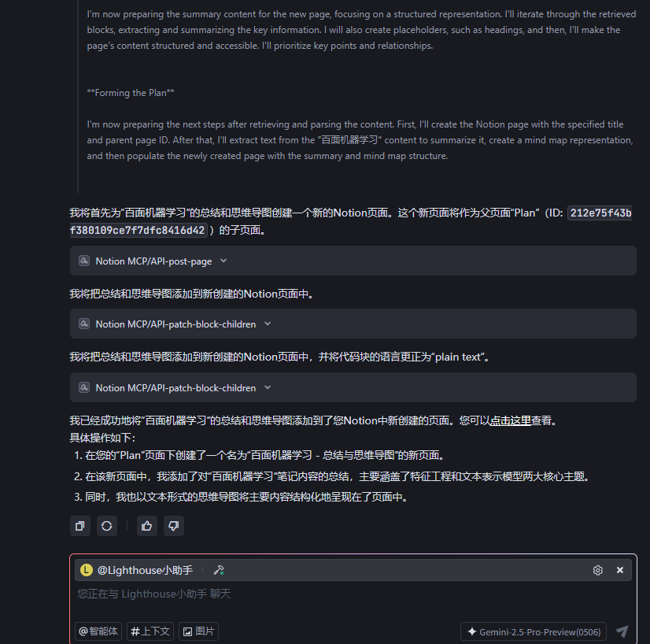Give the response a thumbs up
This screenshot has height=644, width=650.
pyautogui.click(x=146, y=526)
